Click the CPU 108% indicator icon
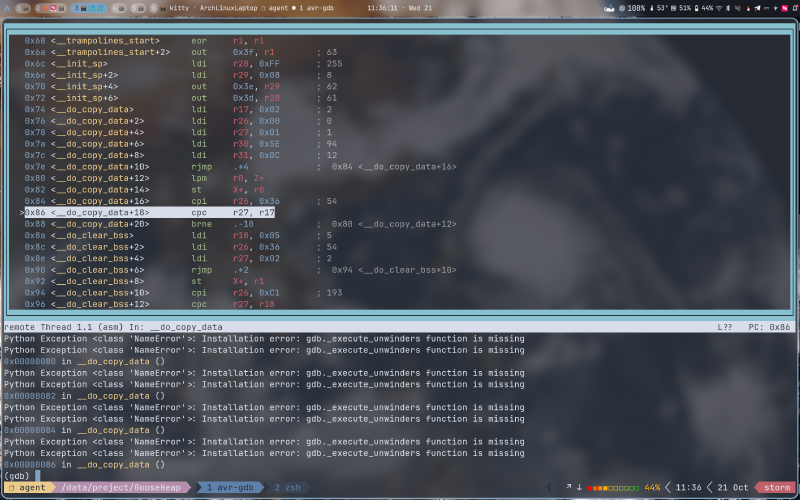Image resolution: width=800 pixels, height=500 pixels. (622, 8)
